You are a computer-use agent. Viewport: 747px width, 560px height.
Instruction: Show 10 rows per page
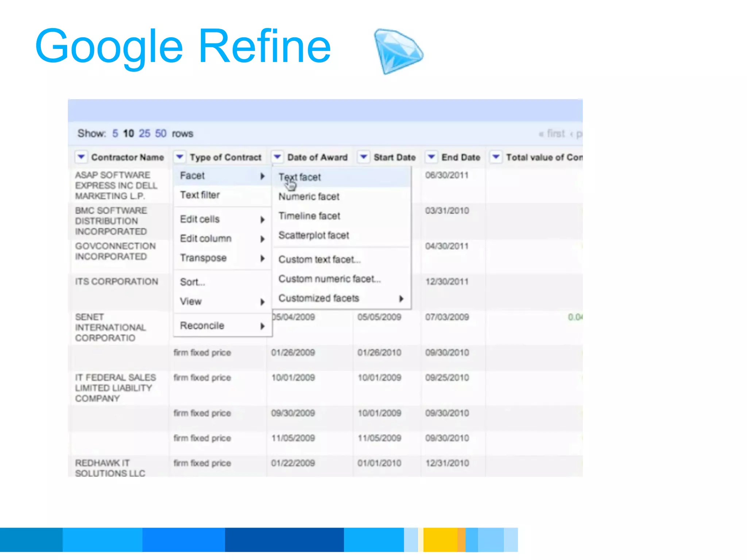click(128, 133)
